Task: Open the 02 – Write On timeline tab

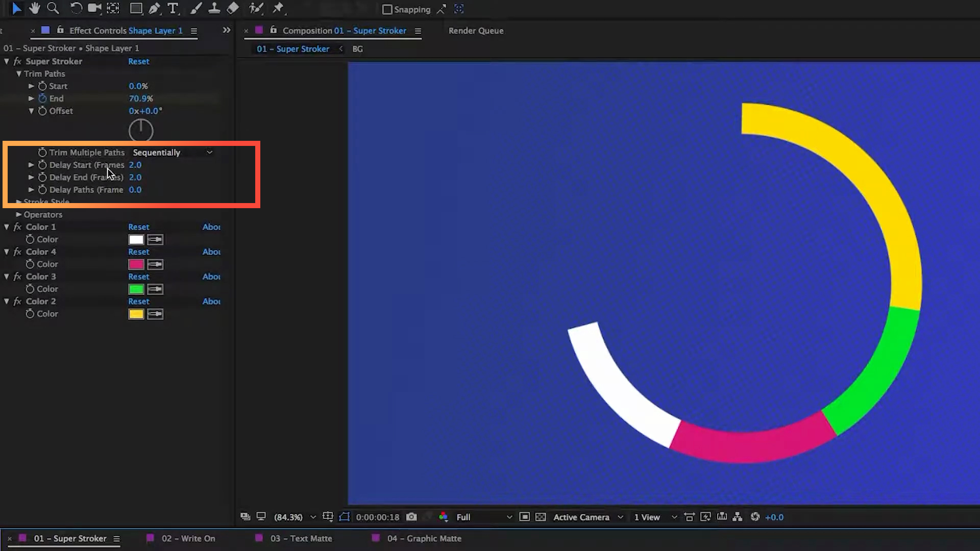Action: (188, 538)
